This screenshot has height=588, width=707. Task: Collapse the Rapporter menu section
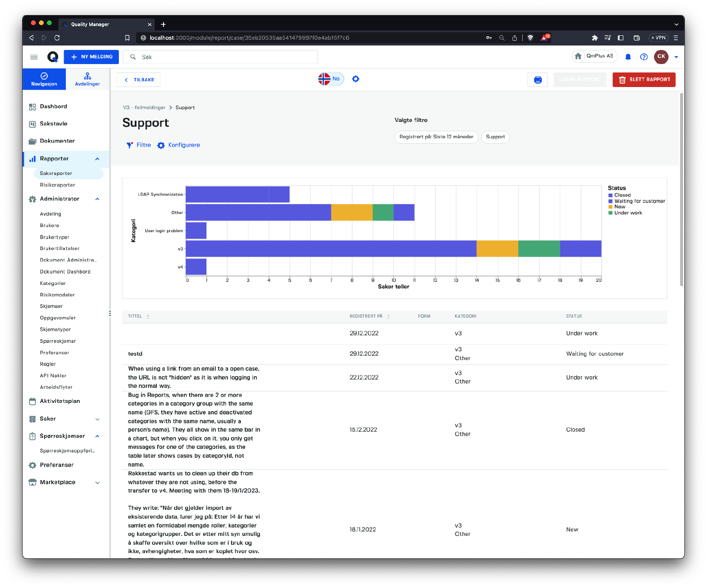[x=97, y=159]
